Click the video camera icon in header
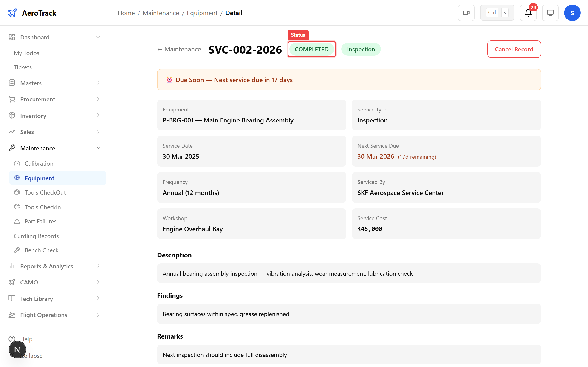Viewport: 588px width, 367px height. 466,12
